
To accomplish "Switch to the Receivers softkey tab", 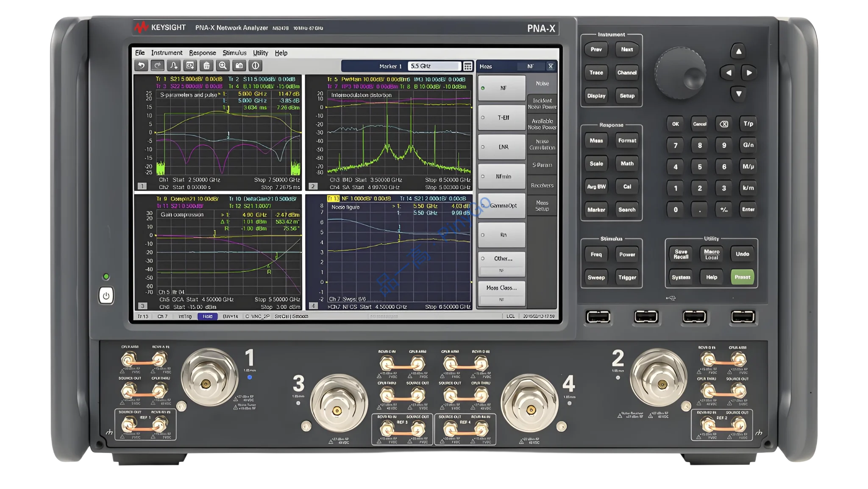I will click(x=542, y=185).
